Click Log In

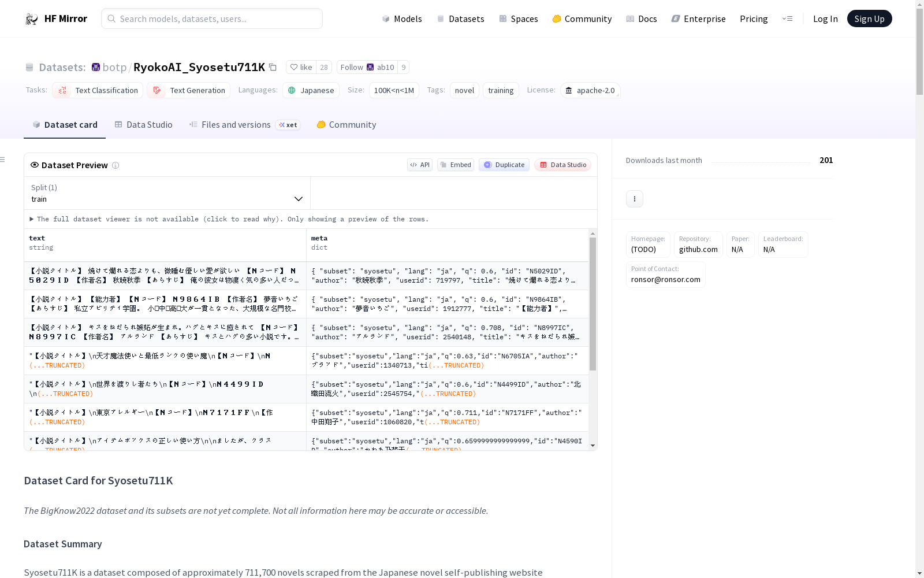coord(825,19)
